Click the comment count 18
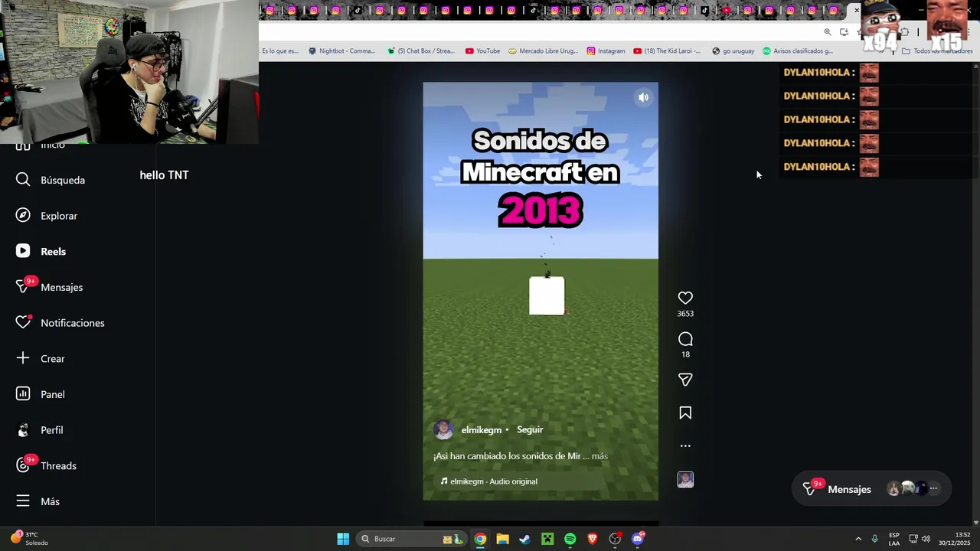The width and height of the screenshot is (980, 551). (685, 354)
